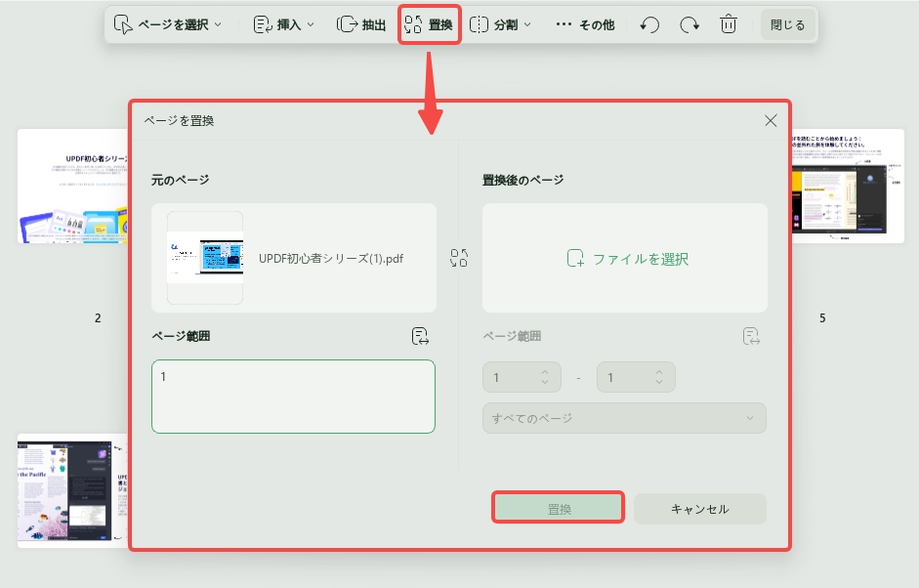919x588 pixels.
Task: Select the lower-left page thumbnail
Action: (x=72, y=491)
